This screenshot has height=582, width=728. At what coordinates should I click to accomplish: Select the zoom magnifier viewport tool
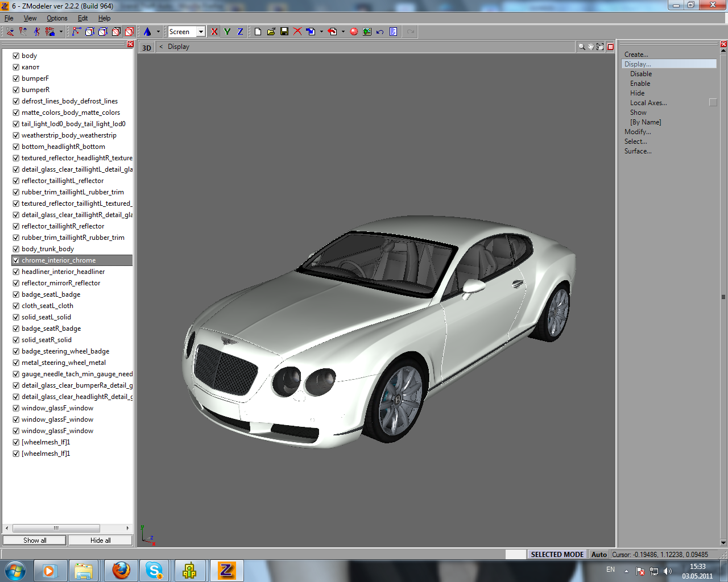pos(582,47)
